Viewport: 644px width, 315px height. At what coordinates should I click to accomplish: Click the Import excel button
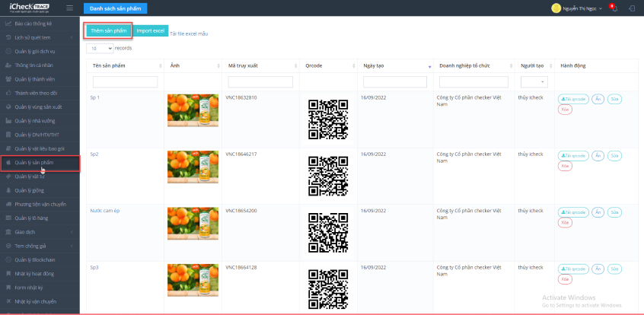coord(150,30)
